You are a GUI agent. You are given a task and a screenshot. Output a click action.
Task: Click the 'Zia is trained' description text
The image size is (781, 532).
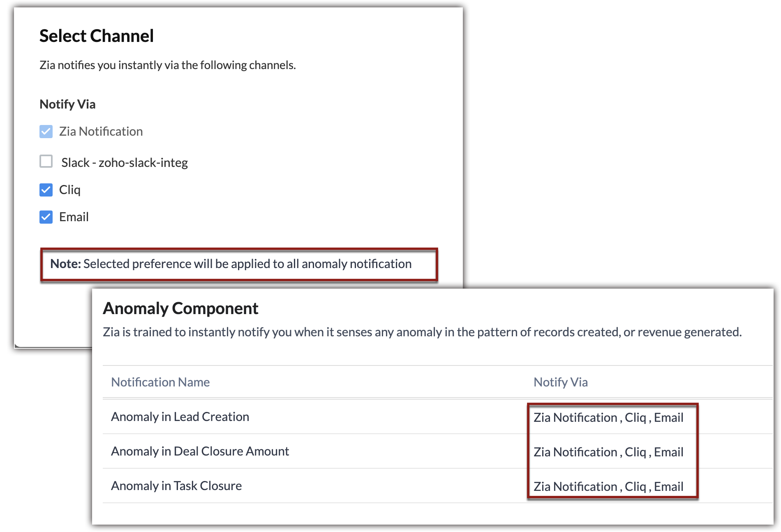click(422, 332)
